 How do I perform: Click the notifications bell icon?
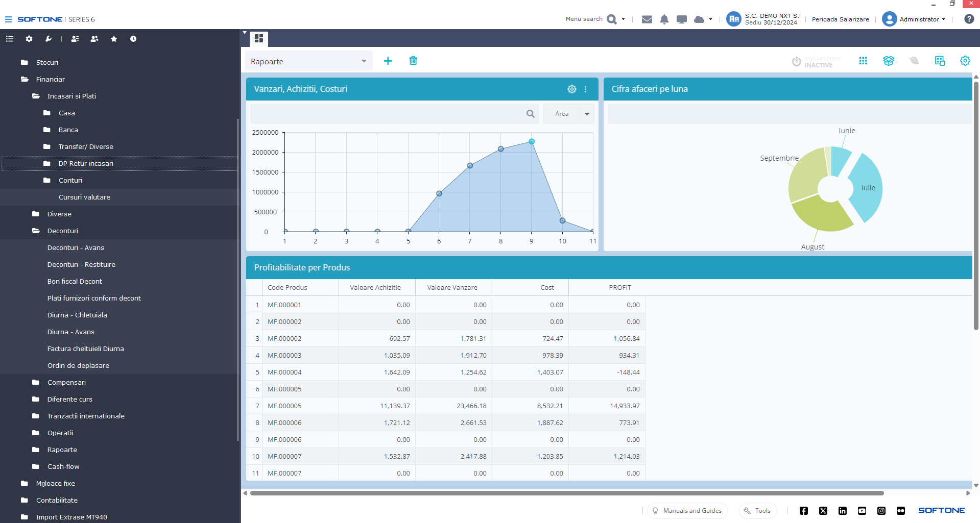[x=664, y=19]
